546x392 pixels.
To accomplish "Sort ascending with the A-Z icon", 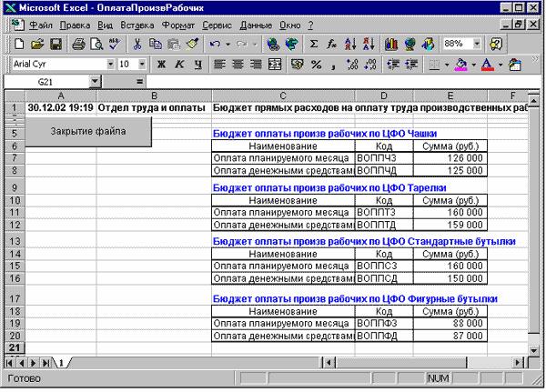I will [350, 44].
